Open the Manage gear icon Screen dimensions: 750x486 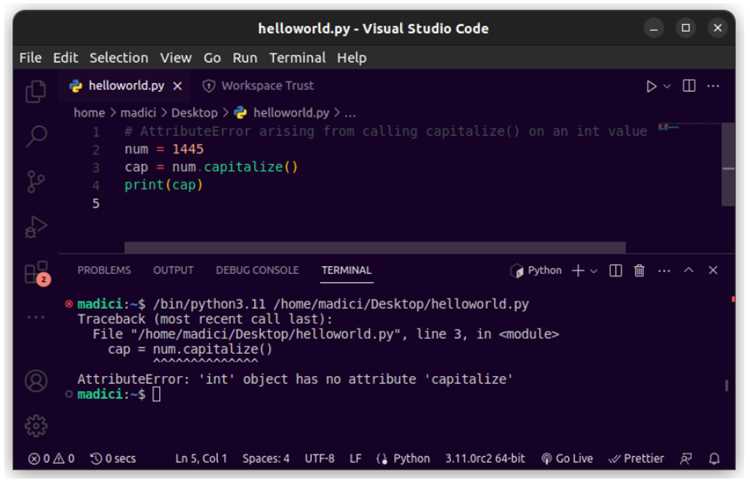(36, 426)
